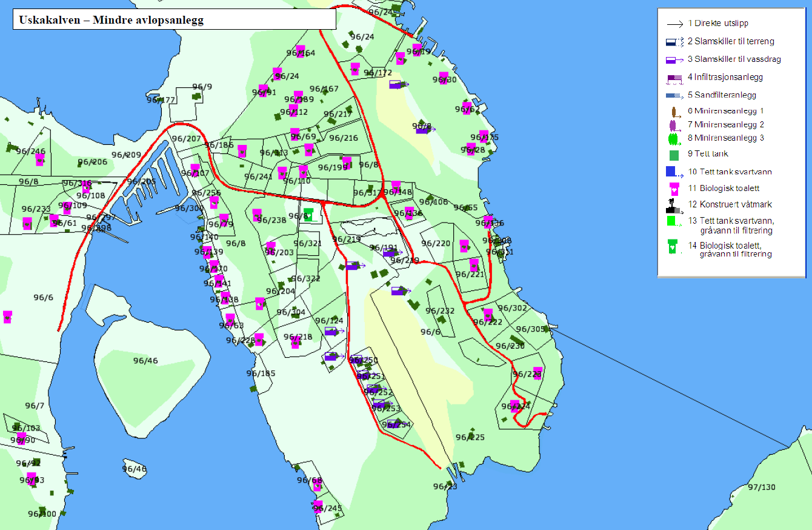Click the biological toilet marker at parcel 96/222
The image size is (812, 530).
[x=488, y=315]
